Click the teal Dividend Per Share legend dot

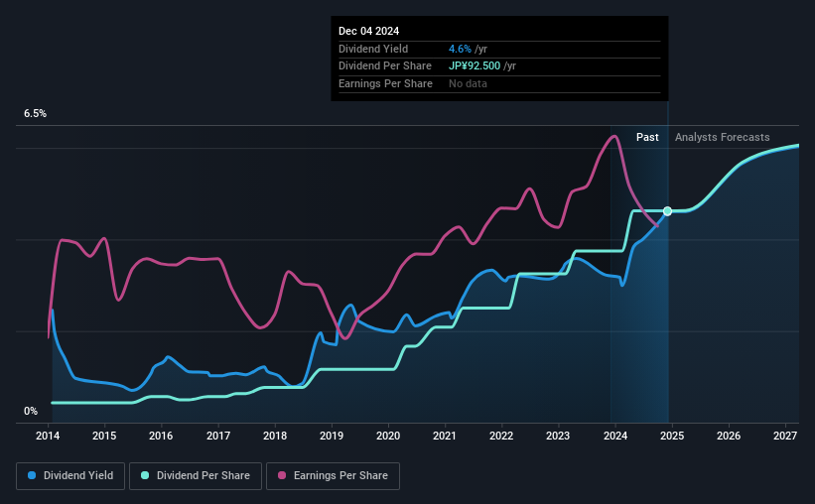145,475
